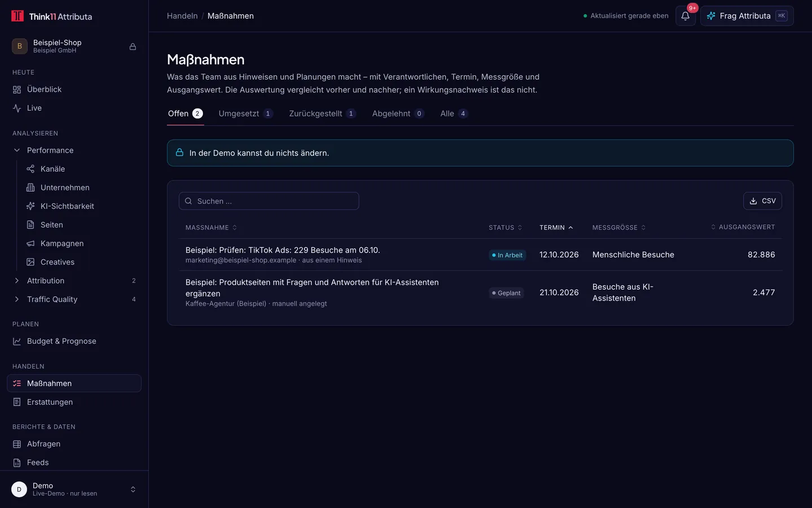Sort table by Status column
Screen dimensions: 812x508
pos(506,227)
